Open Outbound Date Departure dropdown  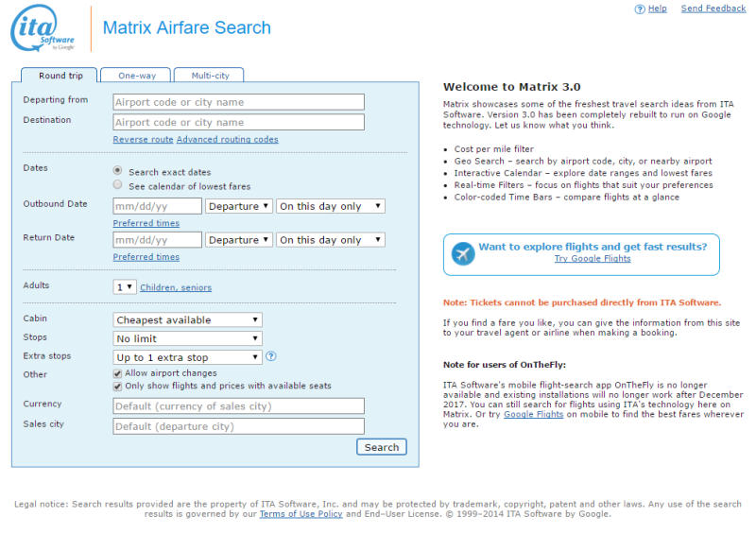pos(239,206)
